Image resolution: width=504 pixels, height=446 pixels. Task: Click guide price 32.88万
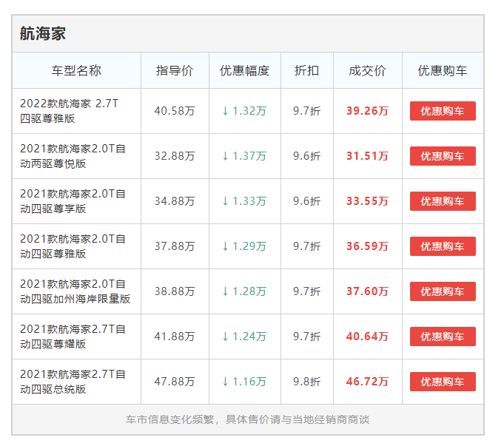(175, 156)
